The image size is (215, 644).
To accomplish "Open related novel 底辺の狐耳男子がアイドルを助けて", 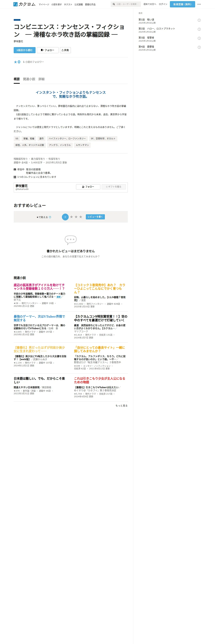I will click(x=39, y=287).
